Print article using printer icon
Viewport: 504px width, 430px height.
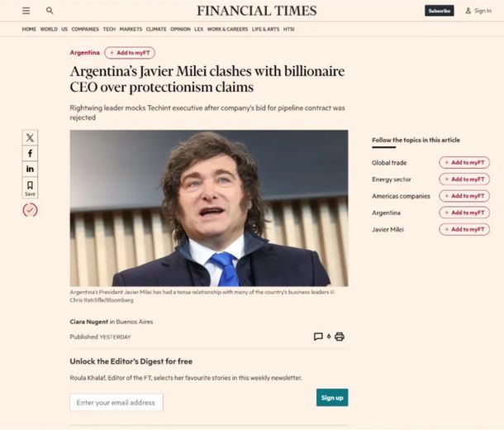coord(339,337)
